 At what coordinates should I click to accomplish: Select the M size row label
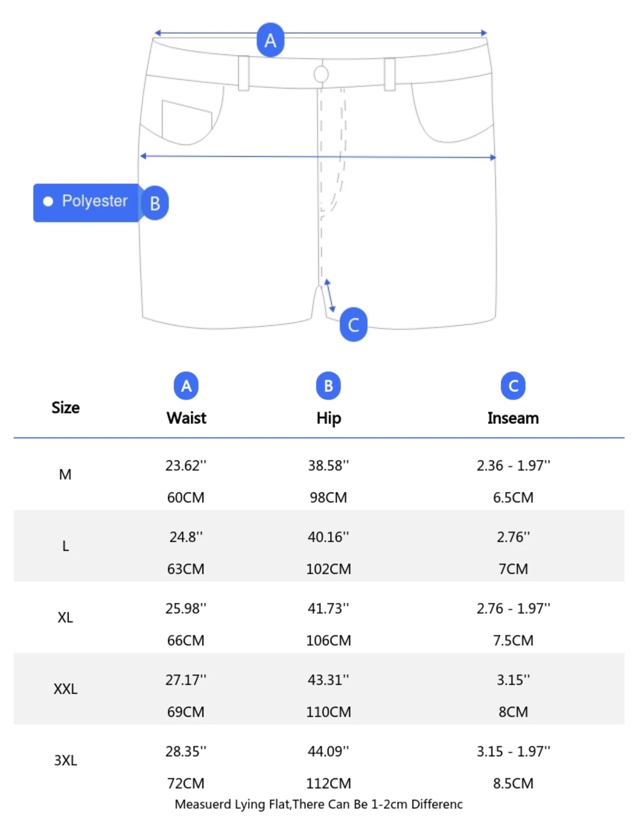(x=65, y=474)
